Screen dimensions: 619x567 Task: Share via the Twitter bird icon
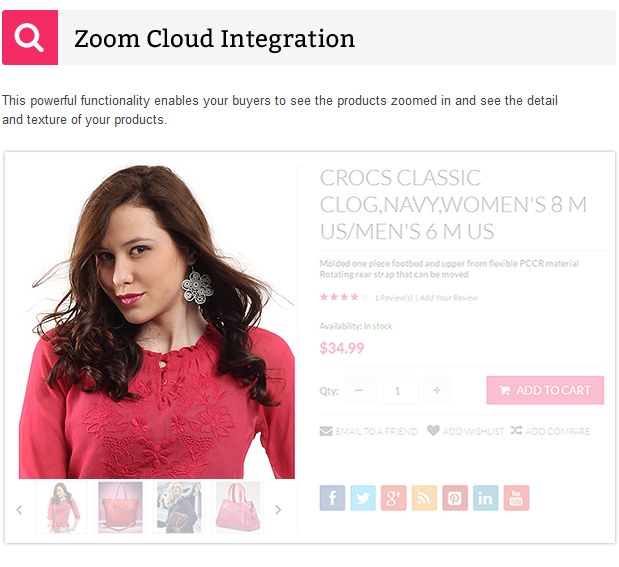click(363, 498)
